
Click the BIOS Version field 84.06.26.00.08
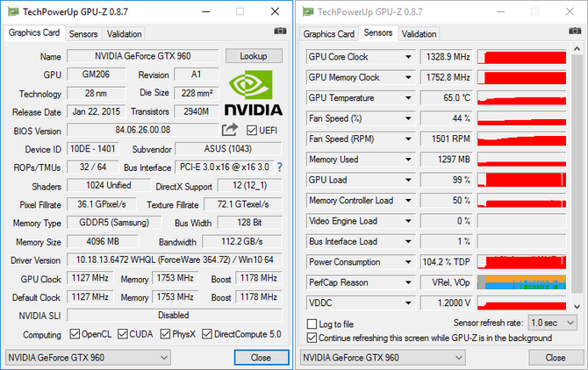pos(143,130)
